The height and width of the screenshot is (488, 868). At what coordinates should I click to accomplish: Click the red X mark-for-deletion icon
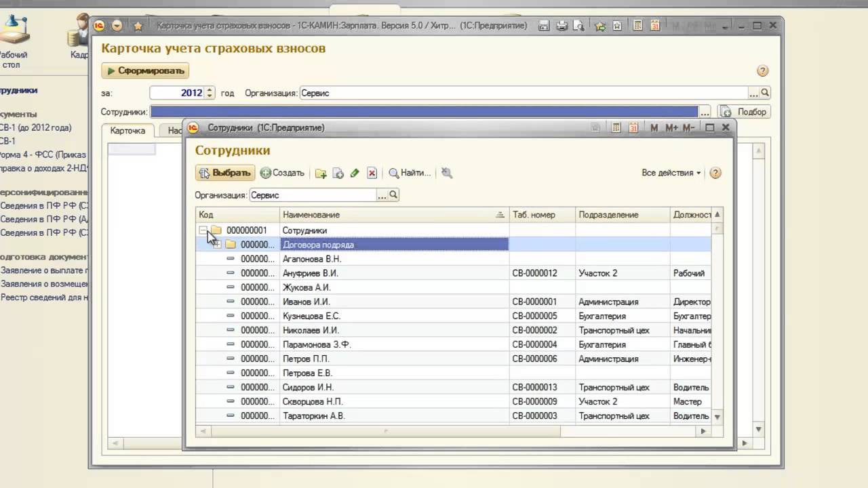click(372, 174)
